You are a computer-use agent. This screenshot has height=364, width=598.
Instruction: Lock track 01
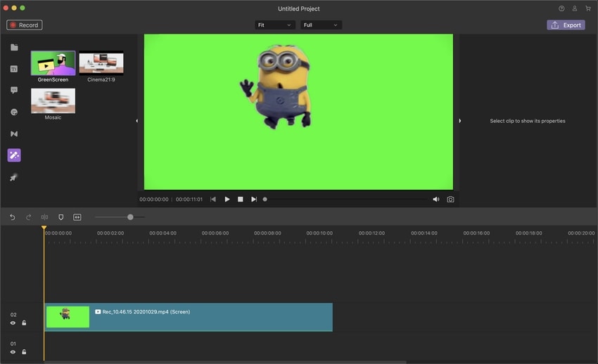24,352
